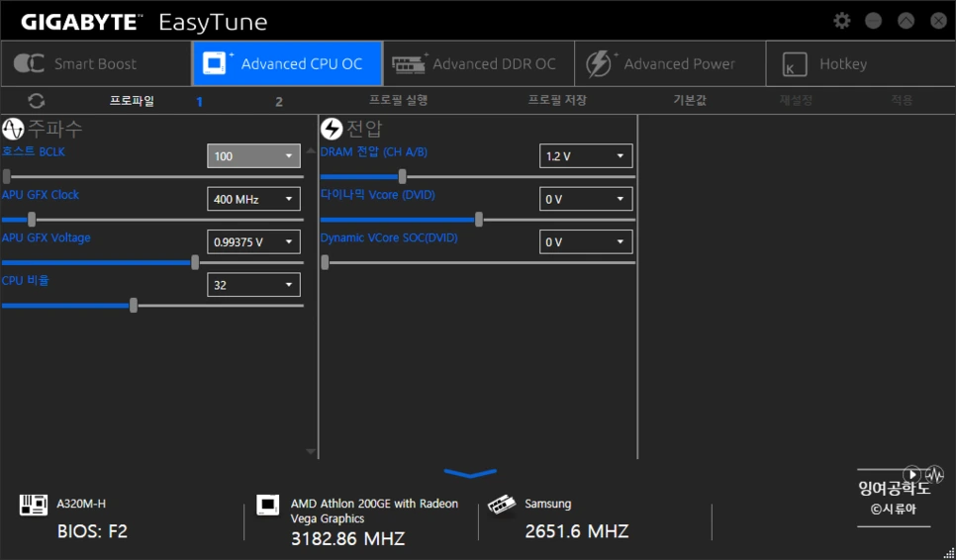
Task: Click the 다이나믹 Vcore slider handle
Action: [479, 220]
